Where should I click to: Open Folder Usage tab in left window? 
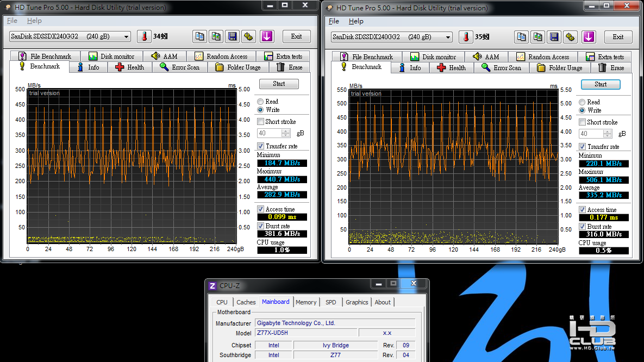pyautogui.click(x=238, y=67)
